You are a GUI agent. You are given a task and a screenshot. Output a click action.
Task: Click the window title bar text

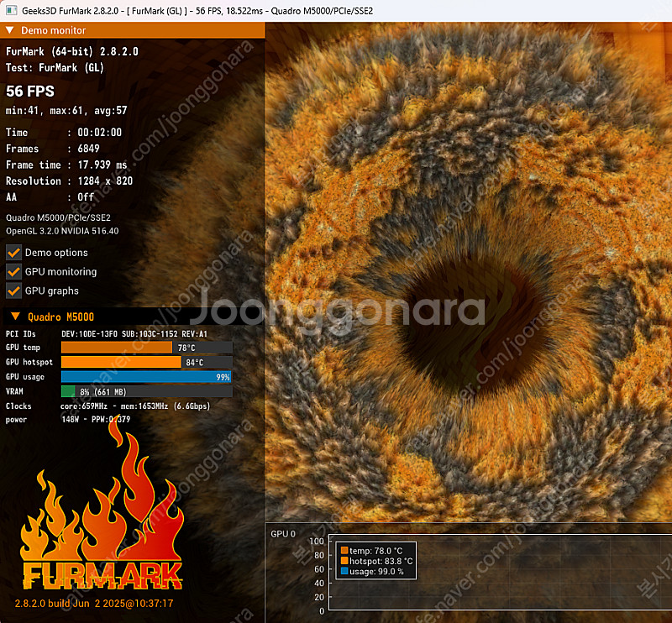(197, 11)
